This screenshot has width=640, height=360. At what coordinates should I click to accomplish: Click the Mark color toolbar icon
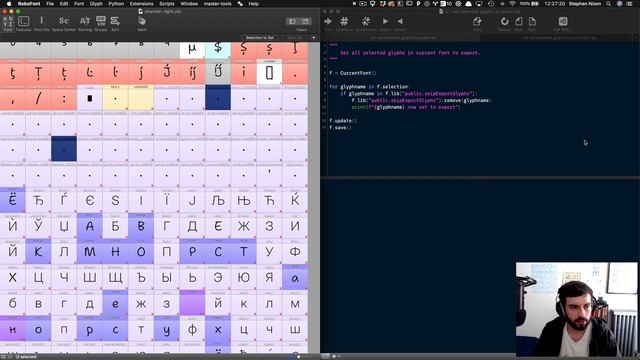tap(142, 23)
